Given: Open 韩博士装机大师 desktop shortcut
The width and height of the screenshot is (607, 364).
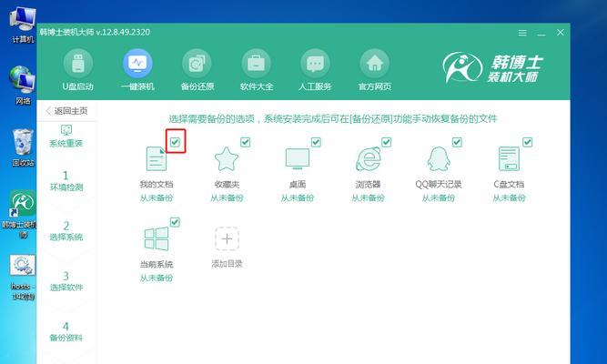Looking at the screenshot, I should [22, 213].
